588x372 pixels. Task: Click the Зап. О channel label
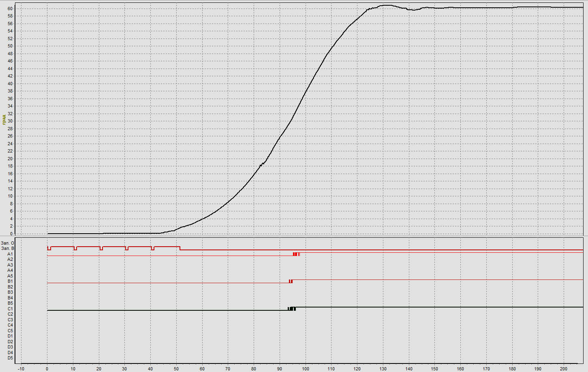coord(8,243)
